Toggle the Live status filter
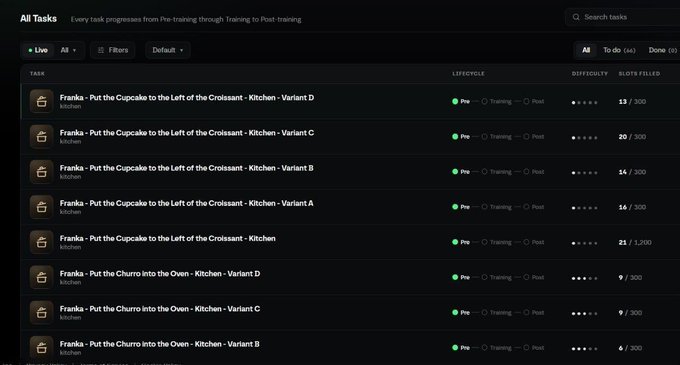Image resolution: width=680 pixels, height=365 pixels. click(x=38, y=50)
